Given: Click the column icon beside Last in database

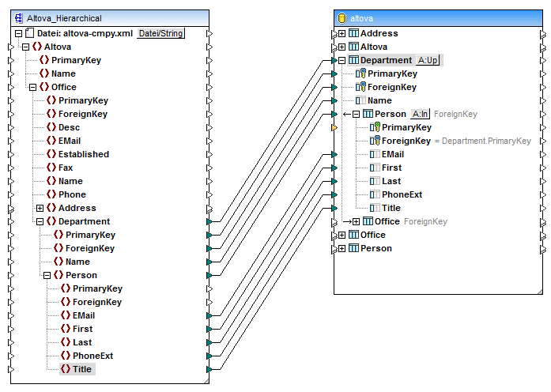Looking at the screenshot, I should pos(375,181).
